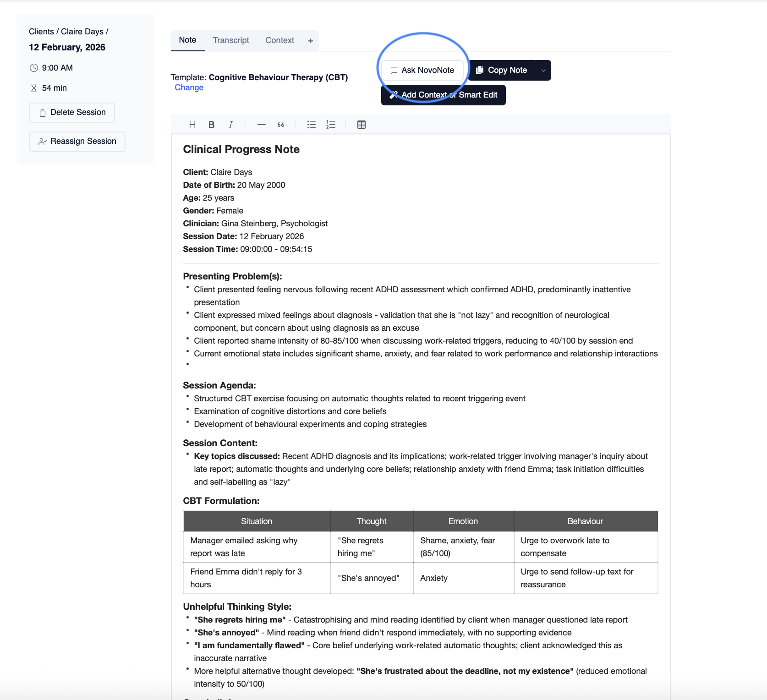Click cell "Friend Emma didn't reply for 3 hours"
Viewport: 767px width, 700px height.
click(257, 578)
